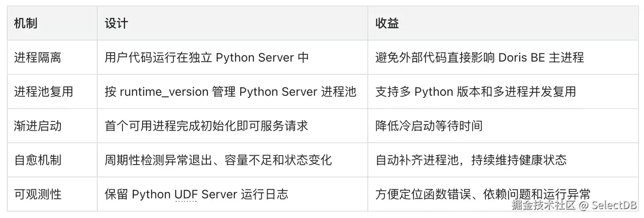Click the 机制 column header
This screenshot has width=644, height=218.
[x=52, y=24]
